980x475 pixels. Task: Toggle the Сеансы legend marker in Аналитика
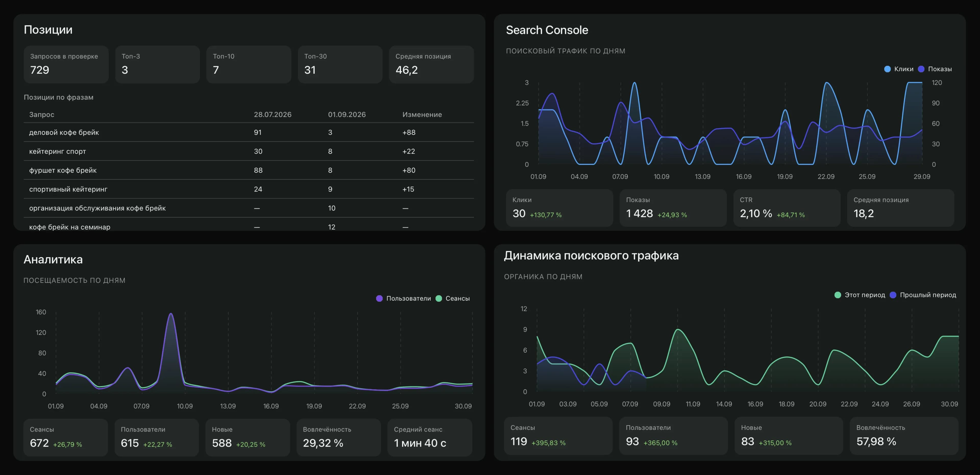click(x=439, y=298)
